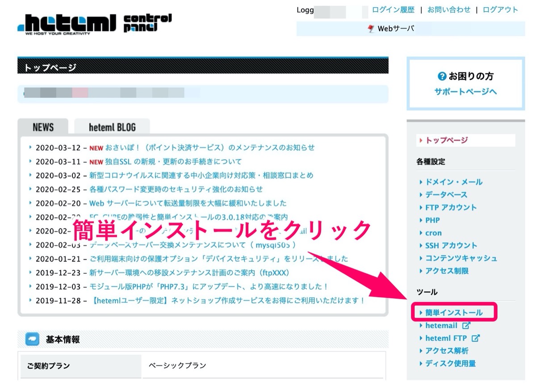Open お問い合わせ link

coord(449,10)
